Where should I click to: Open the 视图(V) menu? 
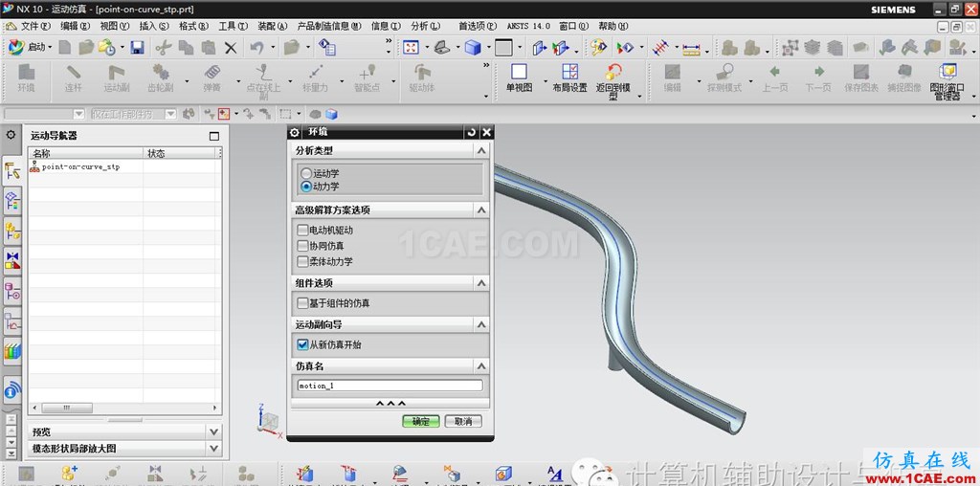click(115, 26)
